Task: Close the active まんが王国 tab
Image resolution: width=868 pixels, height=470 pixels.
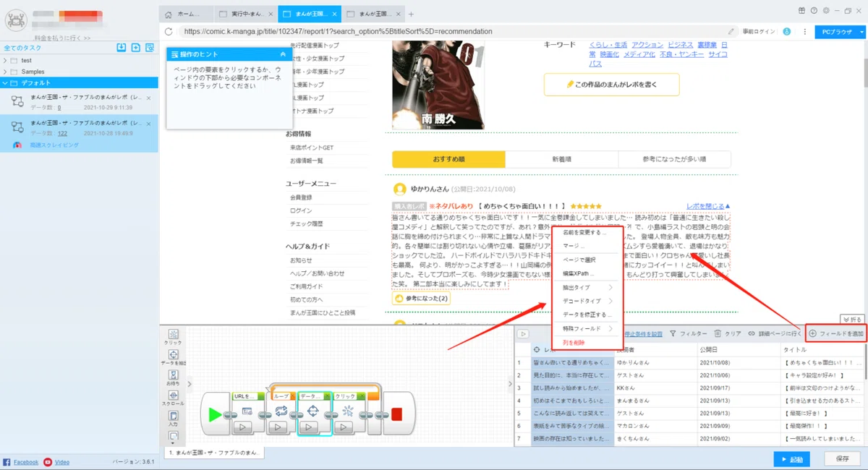Action: click(335, 14)
